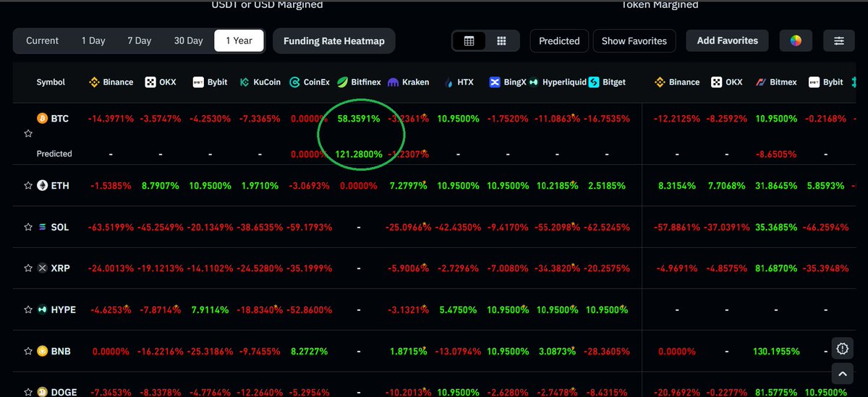Click the Bitget exchange logo

pos(594,82)
